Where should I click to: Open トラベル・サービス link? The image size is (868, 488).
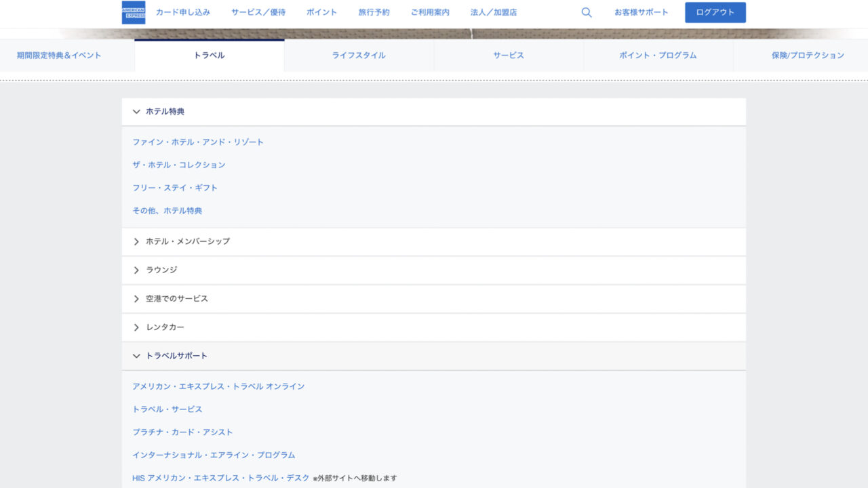pos(167,409)
